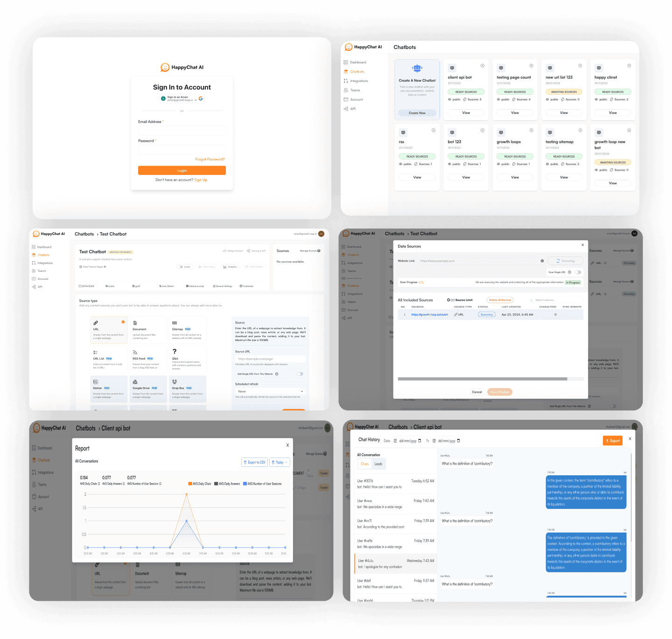672x639 pixels.
Task: Click the horizontal scrollbar in the Data Sources dialog
Action: [x=483, y=379]
